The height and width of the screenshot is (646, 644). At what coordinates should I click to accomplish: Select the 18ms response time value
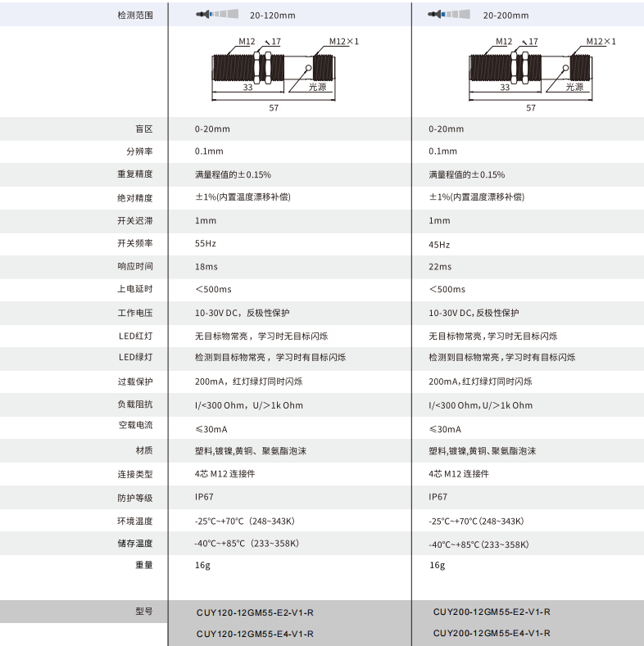(x=206, y=267)
